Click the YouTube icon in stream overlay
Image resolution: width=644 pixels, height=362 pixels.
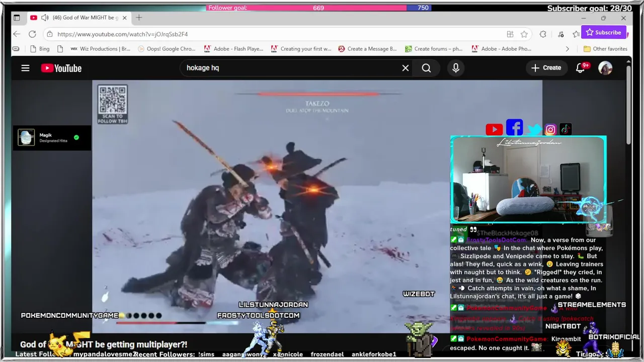pyautogui.click(x=494, y=130)
